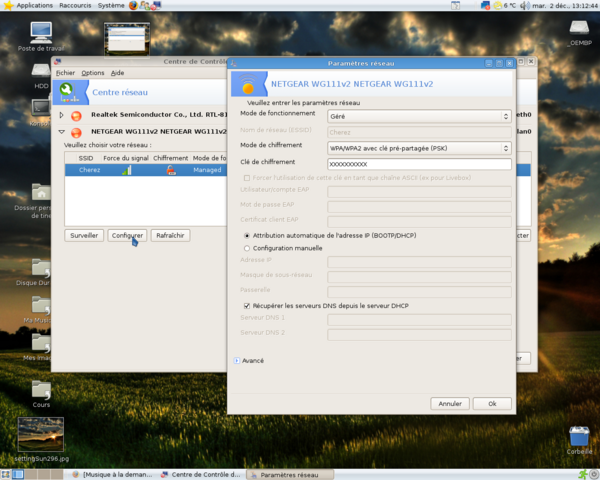Expand the Avancé section

[x=237, y=361]
